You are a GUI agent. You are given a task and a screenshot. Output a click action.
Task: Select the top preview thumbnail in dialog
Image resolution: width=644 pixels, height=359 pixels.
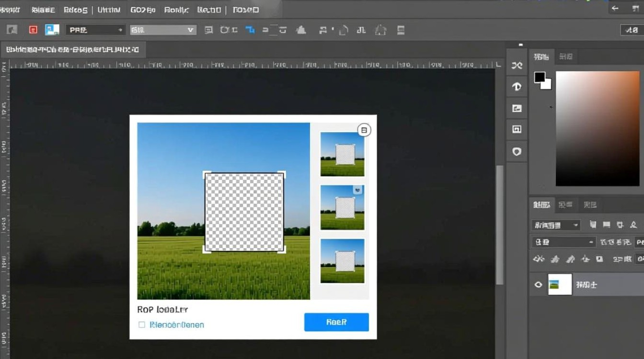coord(342,154)
